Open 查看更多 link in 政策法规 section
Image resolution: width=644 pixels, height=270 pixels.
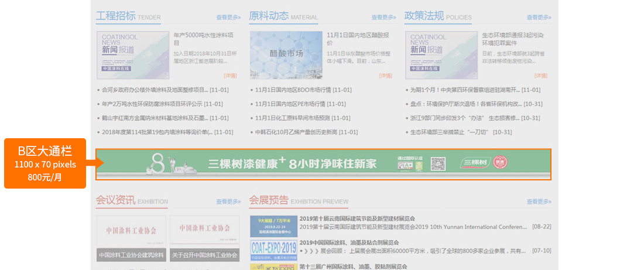point(539,18)
